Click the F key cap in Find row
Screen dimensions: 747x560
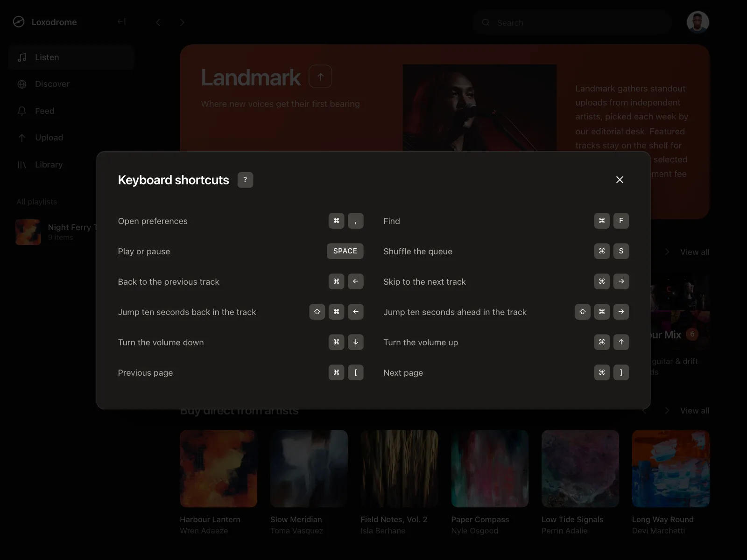[x=621, y=221]
